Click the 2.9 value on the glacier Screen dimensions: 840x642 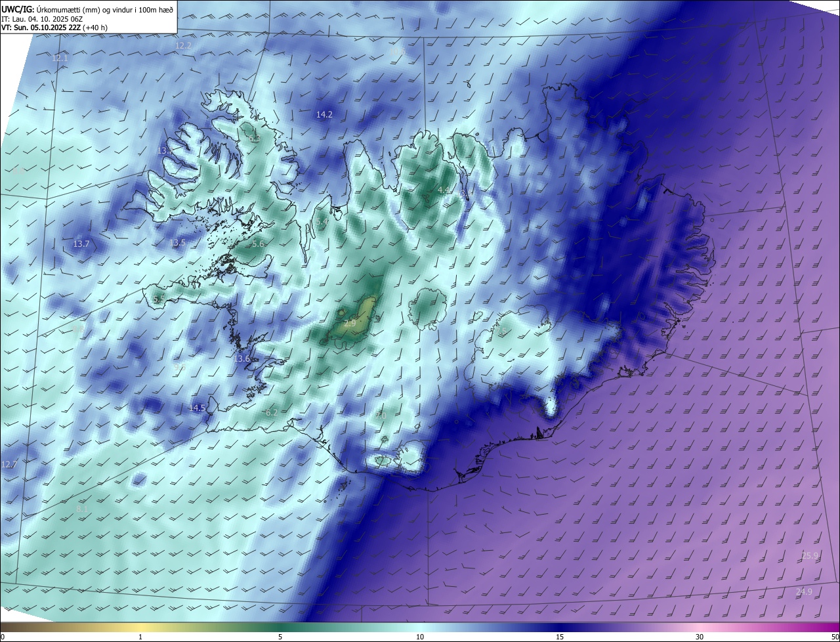pos(350,324)
